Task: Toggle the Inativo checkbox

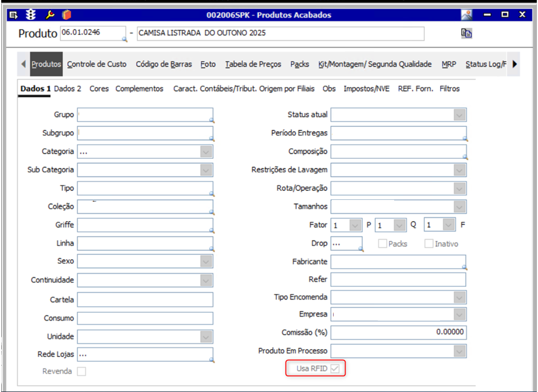Action: click(429, 243)
